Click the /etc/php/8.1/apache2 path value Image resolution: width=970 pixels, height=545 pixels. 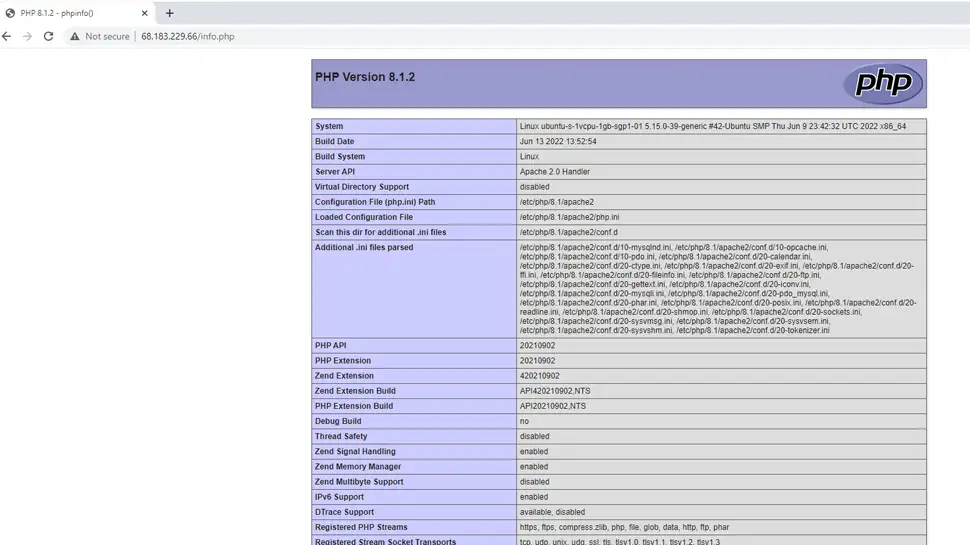[557, 202]
